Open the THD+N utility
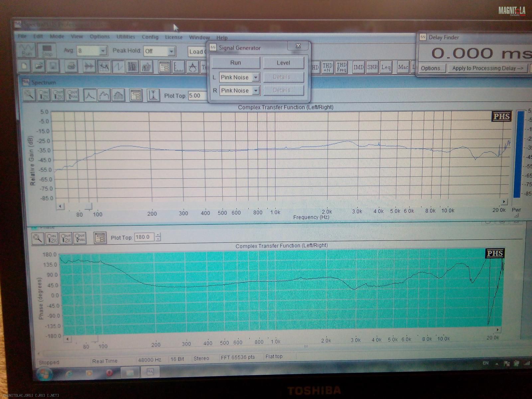 tap(327, 67)
